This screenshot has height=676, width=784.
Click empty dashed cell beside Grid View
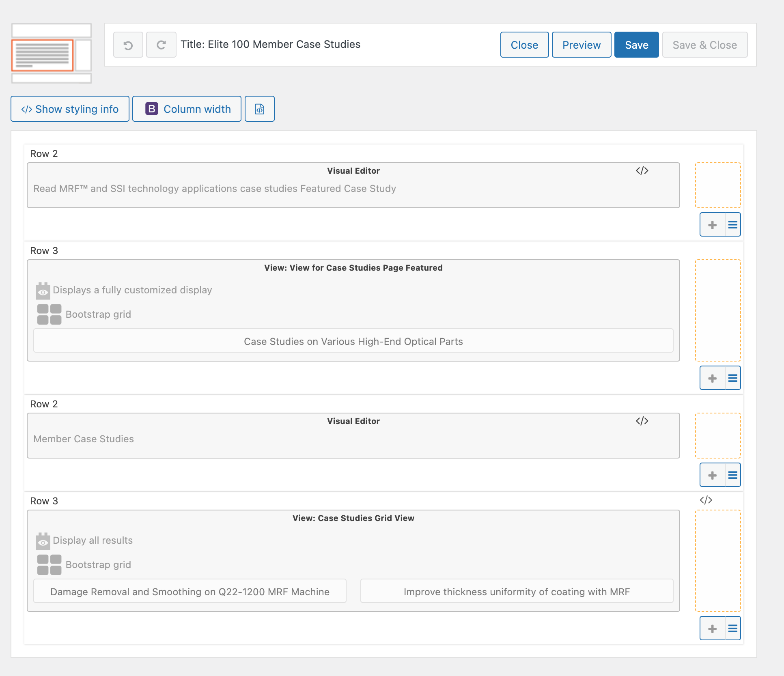(718, 561)
